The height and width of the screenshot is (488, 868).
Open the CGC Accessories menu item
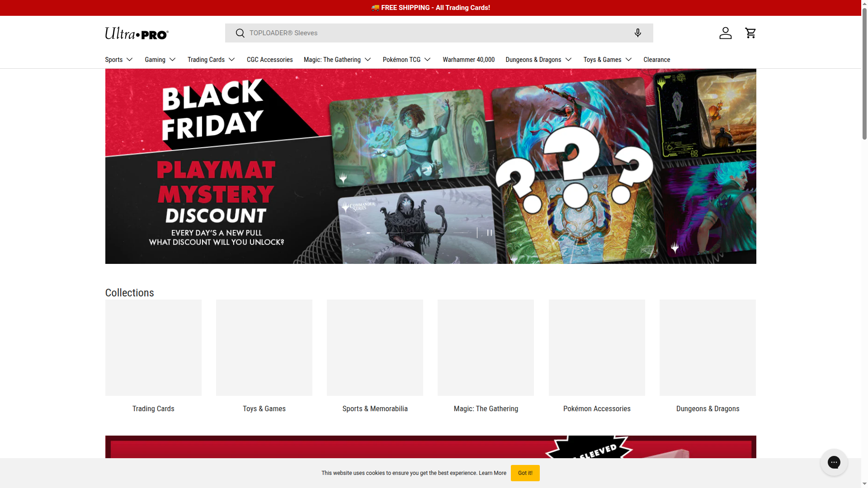coord(269,60)
